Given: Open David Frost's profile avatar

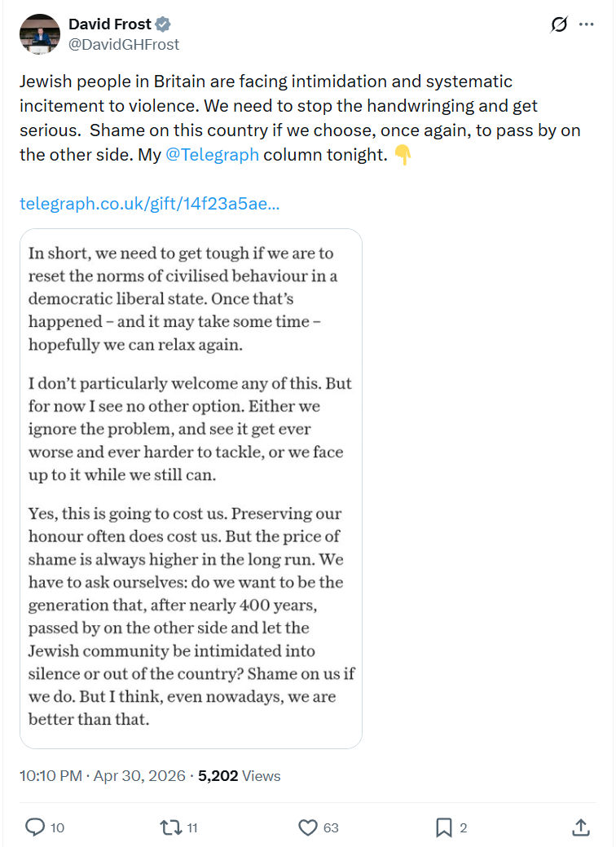Looking at the screenshot, I should (40, 34).
